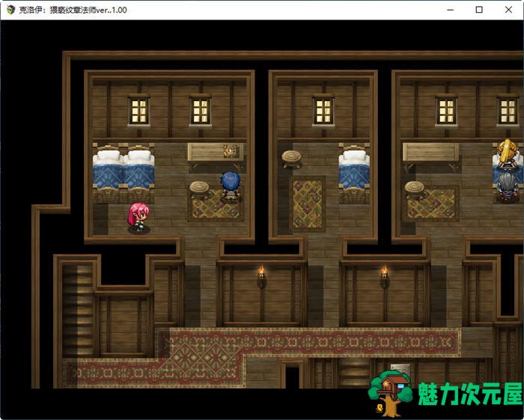The width and height of the screenshot is (524, 420).
Task: Click the leftmost bed in the left room
Action: 108,174
